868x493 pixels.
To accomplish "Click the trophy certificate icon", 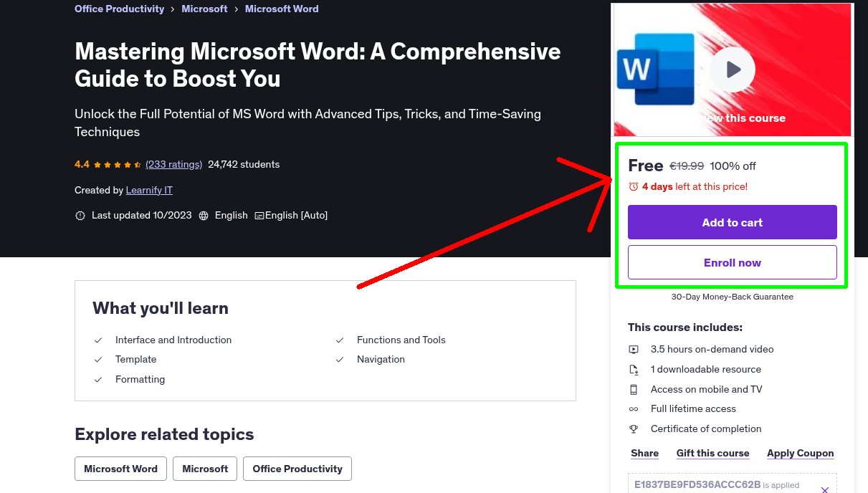I will pos(634,429).
